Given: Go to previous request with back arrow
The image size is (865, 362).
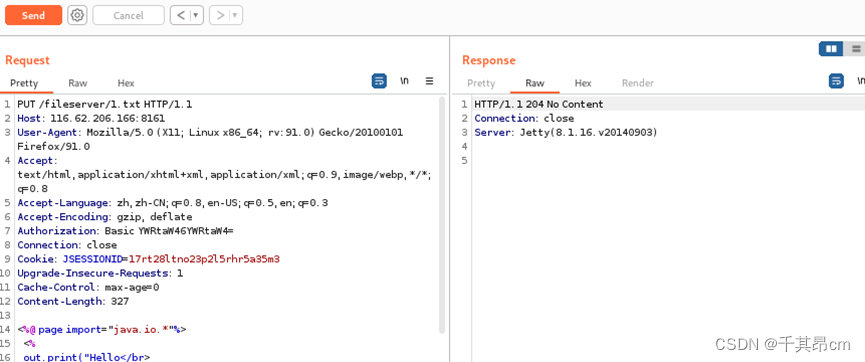Looking at the screenshot, I should pos(180,15).
